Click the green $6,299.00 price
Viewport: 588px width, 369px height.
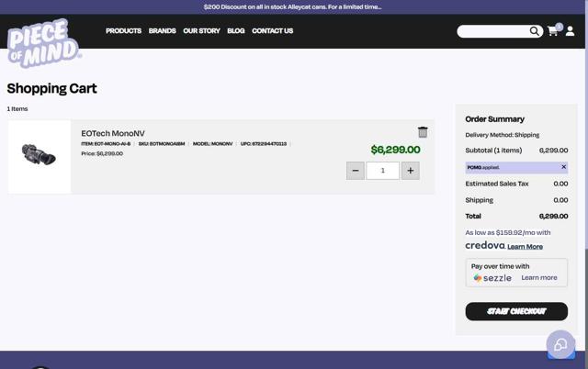pos(396,150)
